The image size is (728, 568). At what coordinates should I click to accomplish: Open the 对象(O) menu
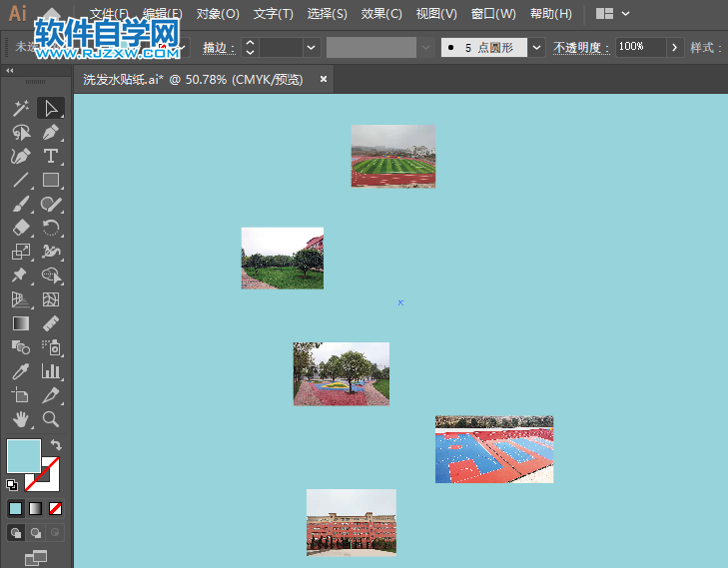pyautogui.click(x=218, y=14)
